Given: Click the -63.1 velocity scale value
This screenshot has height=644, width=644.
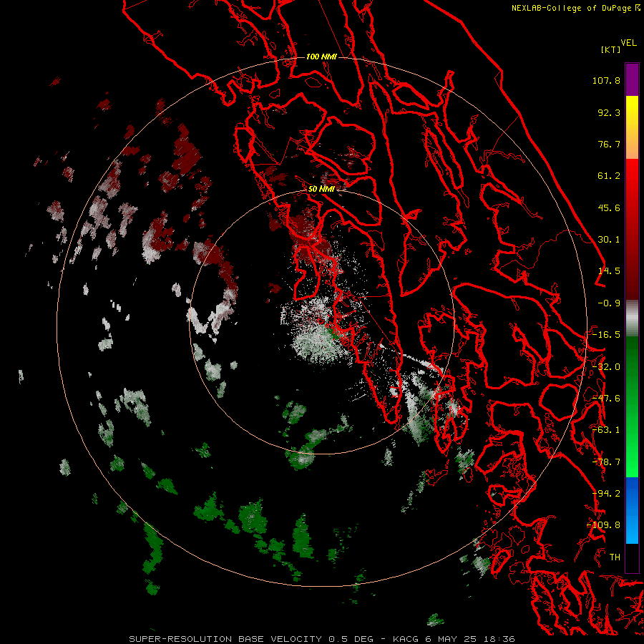Looking at the screenshot, I should pyautogui.click(x=606, y=430).
